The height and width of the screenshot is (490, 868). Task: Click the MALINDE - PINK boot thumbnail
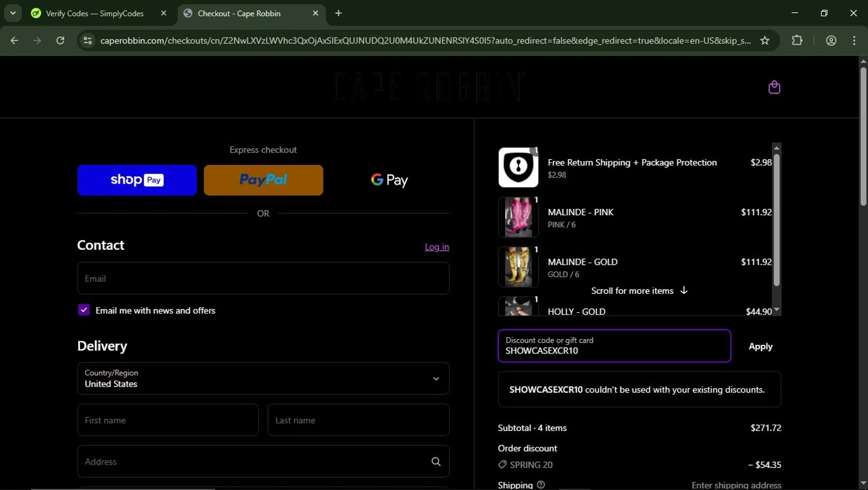(x=518, y=217)
